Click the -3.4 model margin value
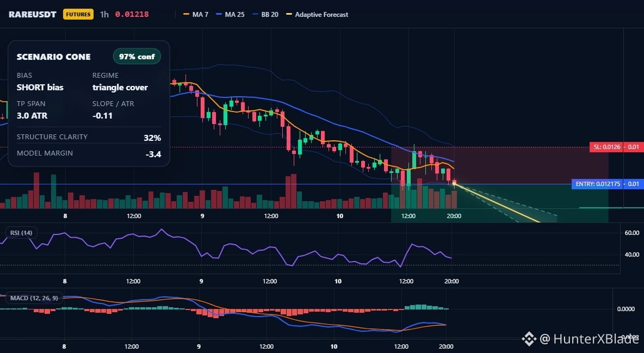The height and width of the screenshot is (353, 644). click(x=153, y=154)
